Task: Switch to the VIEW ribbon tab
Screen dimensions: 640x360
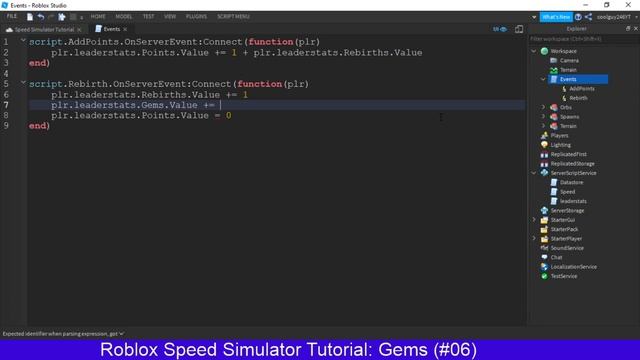Action: click(170, 17)
